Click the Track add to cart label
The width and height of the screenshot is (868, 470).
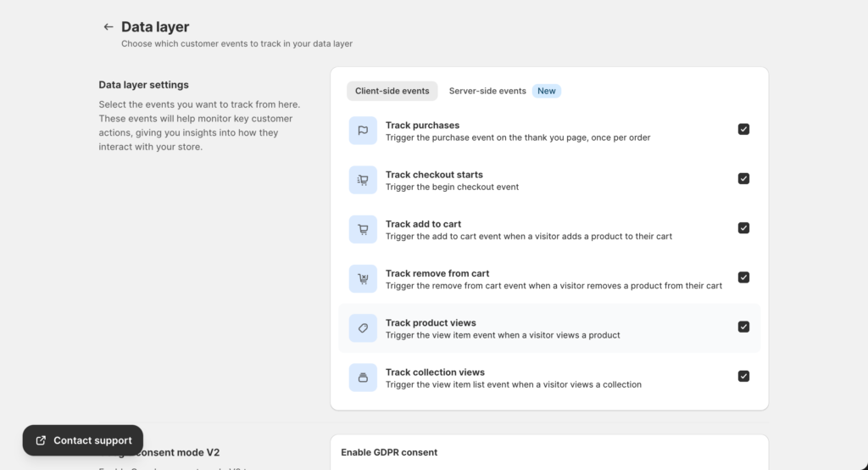[423, 224]
